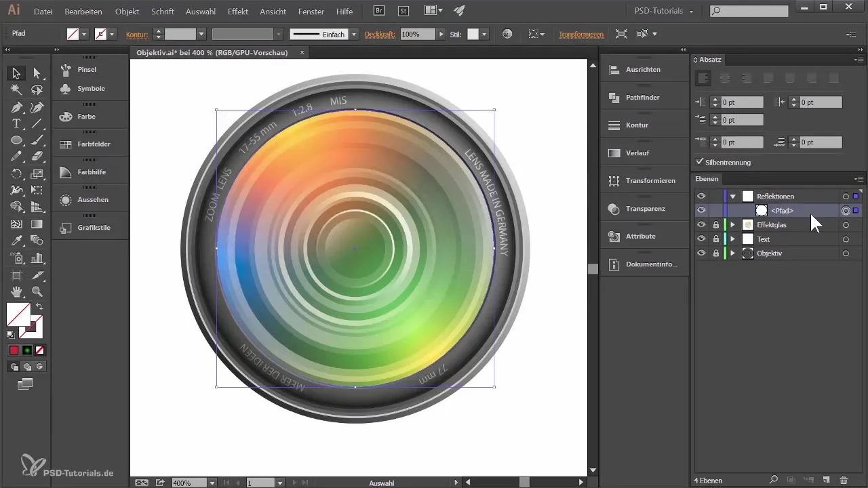Click the Column Graph tool

37,258
